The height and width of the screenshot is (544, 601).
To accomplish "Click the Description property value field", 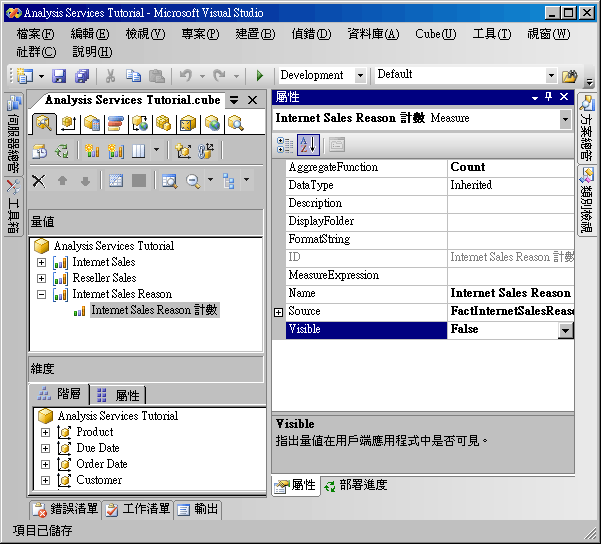I will (510, 204).
